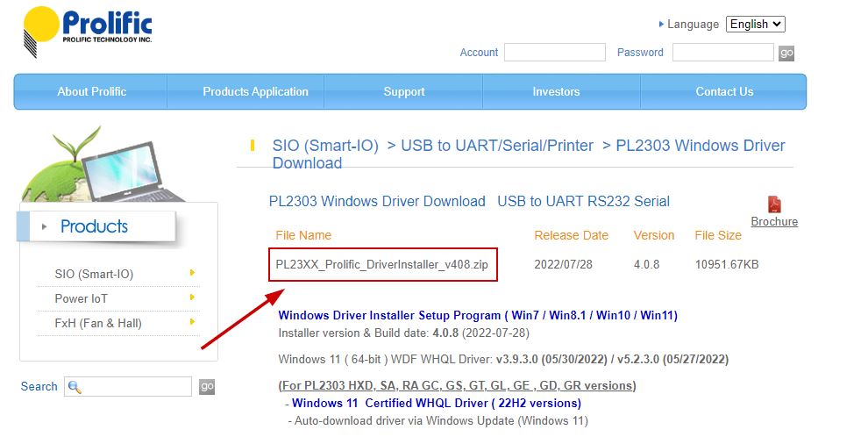Focus the site Search input field
868x437 pixels.
pyautogui.click(x=128, y=387)
